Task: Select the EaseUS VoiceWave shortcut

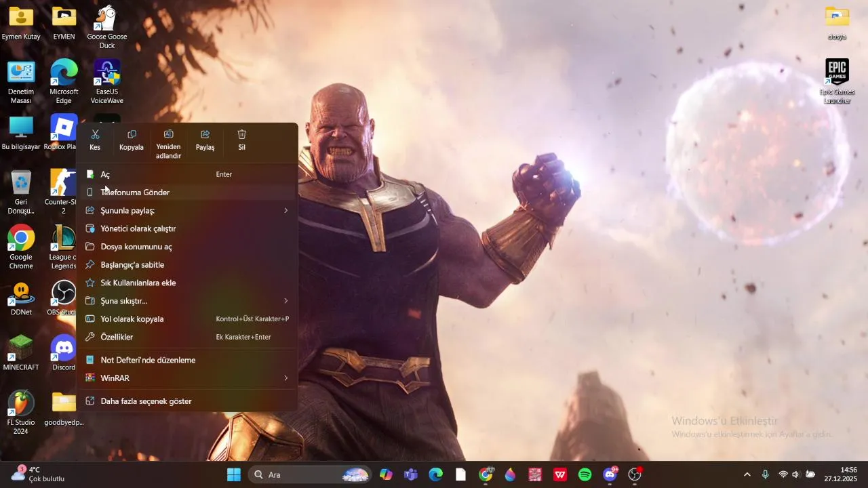Action: tap(107, 82)
